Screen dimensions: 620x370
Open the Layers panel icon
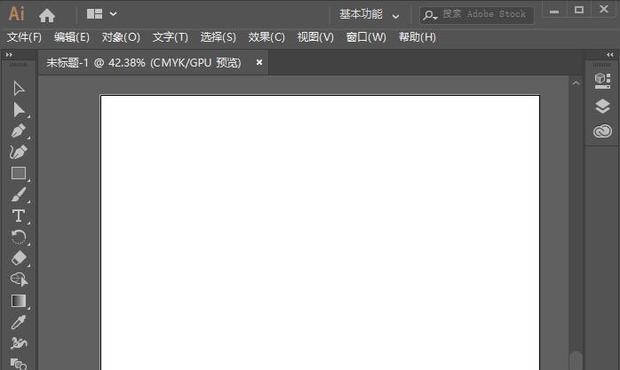point(602,106)
